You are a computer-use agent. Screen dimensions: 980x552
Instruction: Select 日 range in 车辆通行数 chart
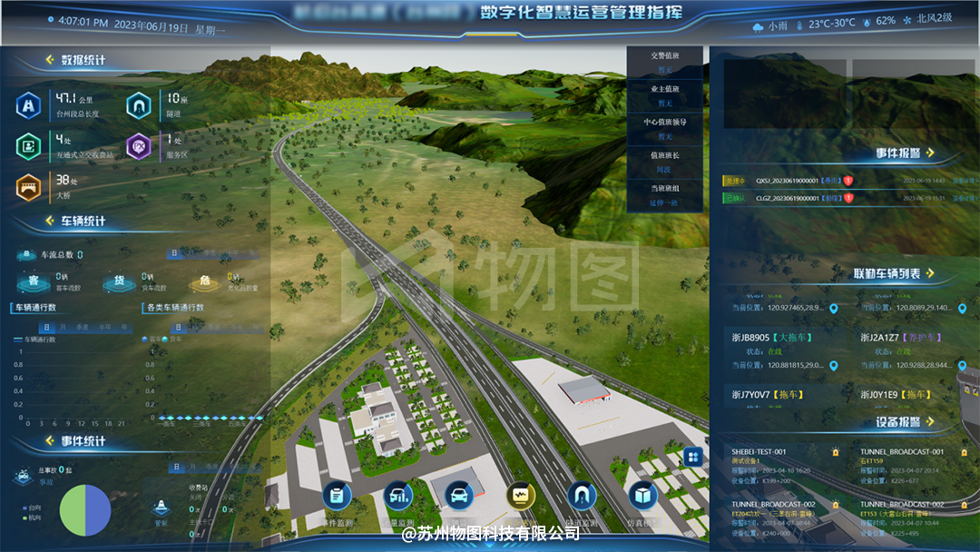(44, 327)
